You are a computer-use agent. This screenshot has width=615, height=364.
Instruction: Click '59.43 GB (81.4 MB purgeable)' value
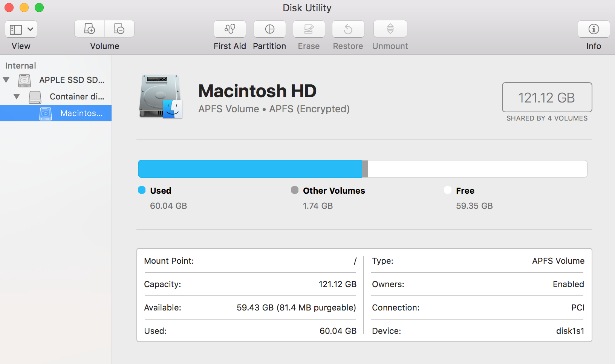pyautogui.click(x=296, y=307)
